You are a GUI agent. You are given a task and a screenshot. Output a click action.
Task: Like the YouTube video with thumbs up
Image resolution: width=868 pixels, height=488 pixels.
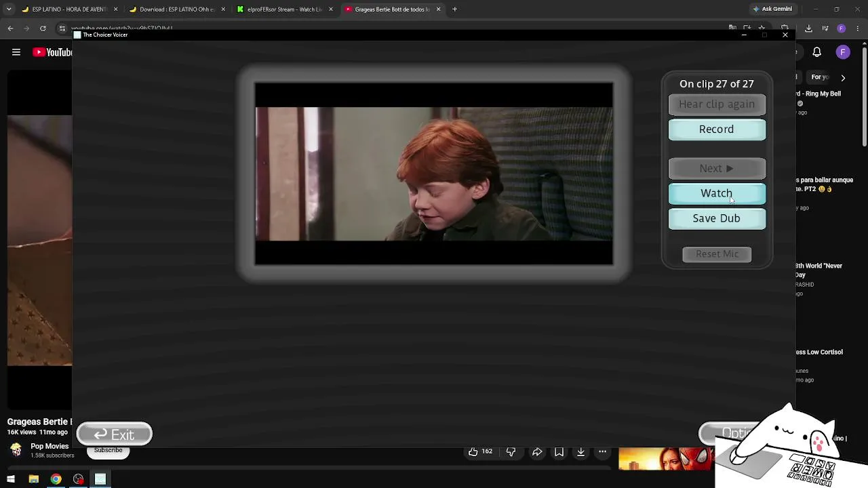480,451
